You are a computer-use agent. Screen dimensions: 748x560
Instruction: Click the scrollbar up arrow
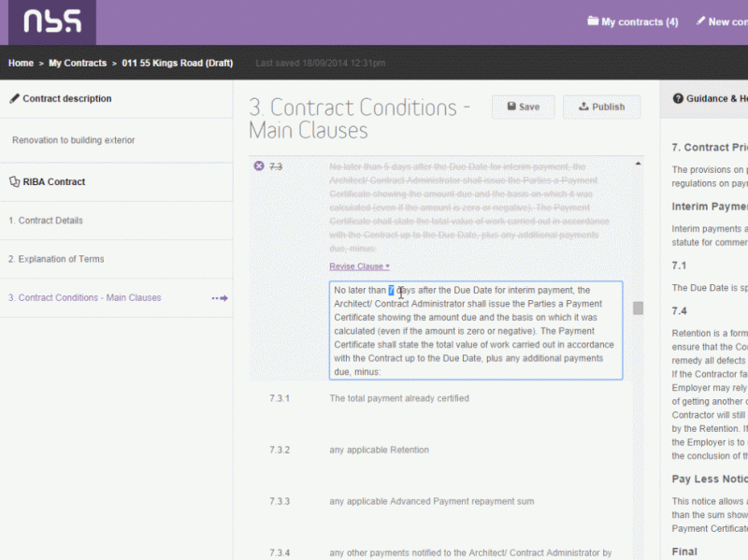[x=638, y=164]
